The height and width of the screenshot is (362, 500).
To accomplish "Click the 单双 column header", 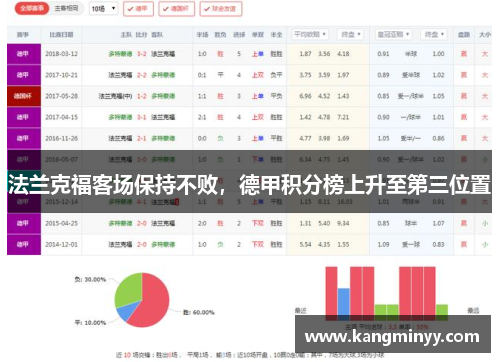I will tap(258, 35).
